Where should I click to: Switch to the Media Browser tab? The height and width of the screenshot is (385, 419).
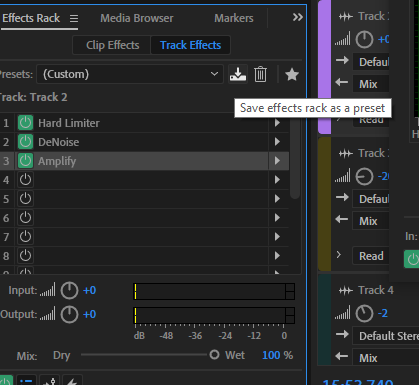click(137, 18)
